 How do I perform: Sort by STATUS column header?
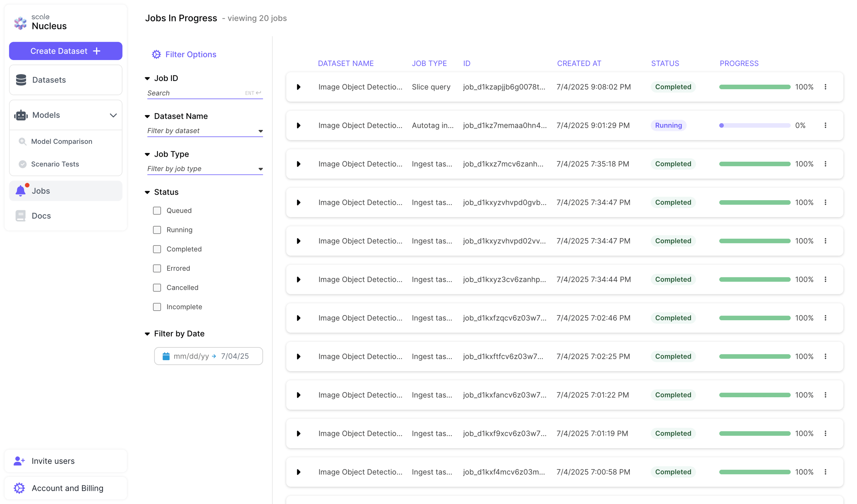tap(665, 63)
